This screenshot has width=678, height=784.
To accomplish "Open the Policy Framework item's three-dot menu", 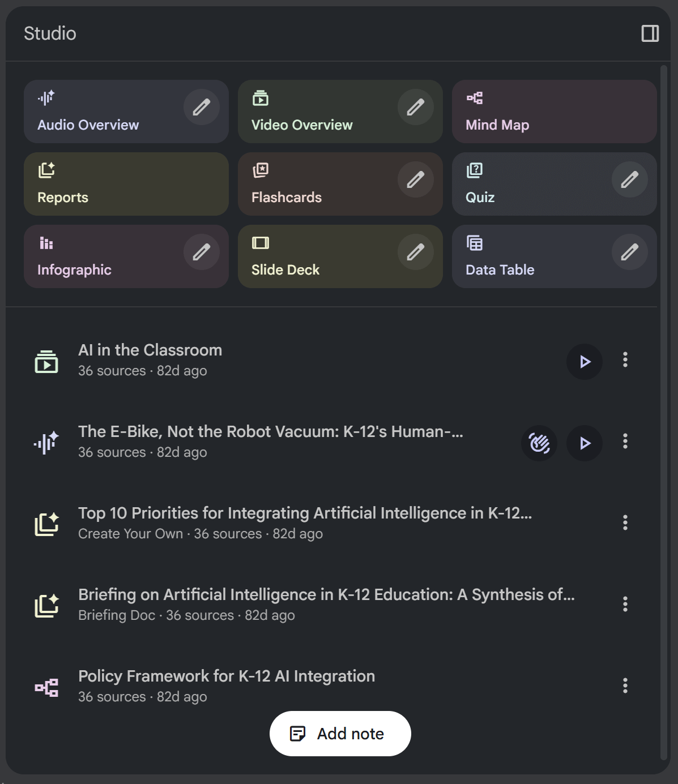I will click(x=625, y=686).
